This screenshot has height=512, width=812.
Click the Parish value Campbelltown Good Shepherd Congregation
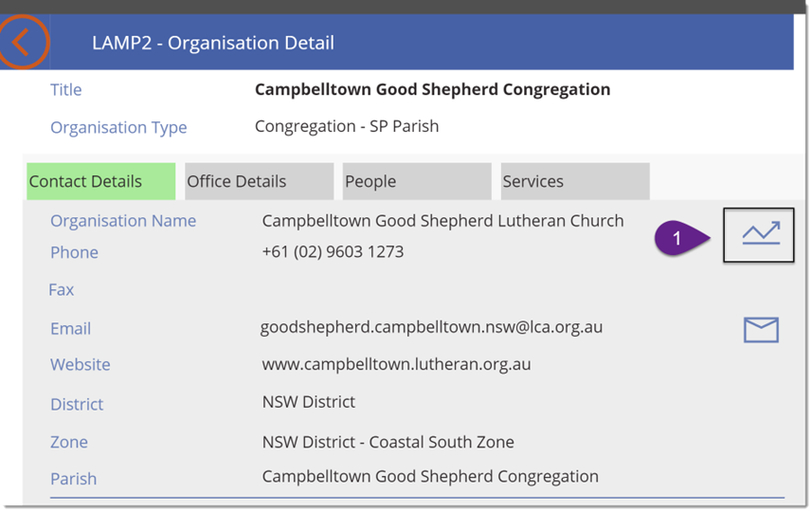click(430, 477)
